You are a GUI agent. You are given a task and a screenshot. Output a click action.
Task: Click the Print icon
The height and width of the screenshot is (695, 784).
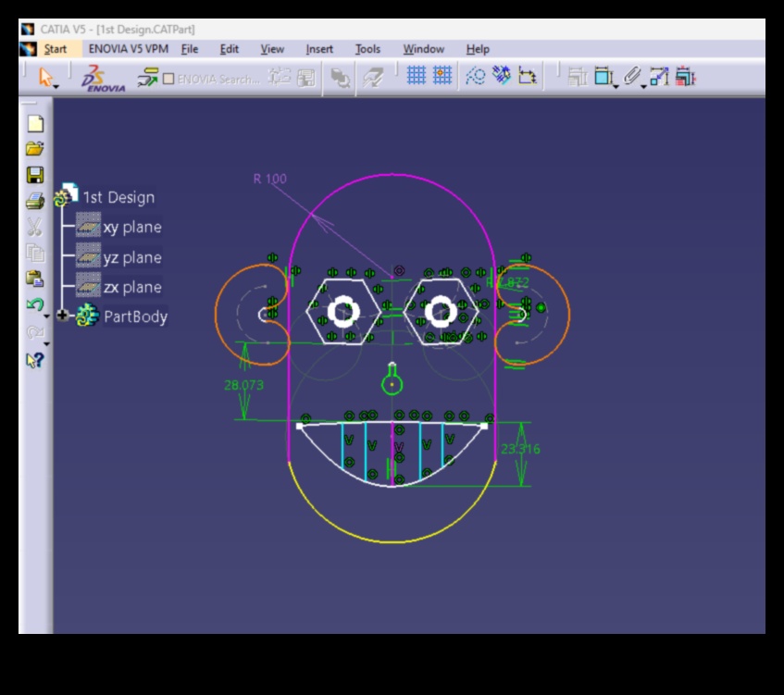click(x=35, y=201)
